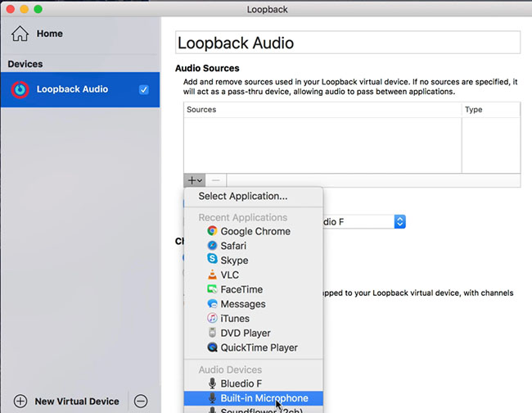Screen dimensions: 532x413
Task: Click the Sources column header
Action: (x=322, y=110)
